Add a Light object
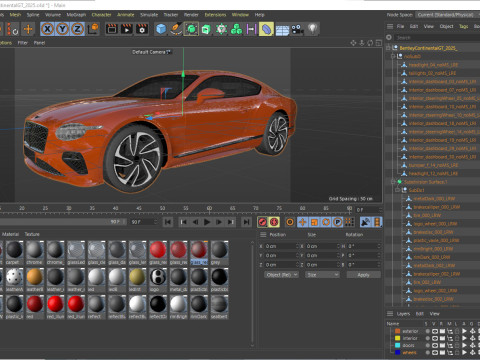The image size is (480, 360). click(312, 29)
